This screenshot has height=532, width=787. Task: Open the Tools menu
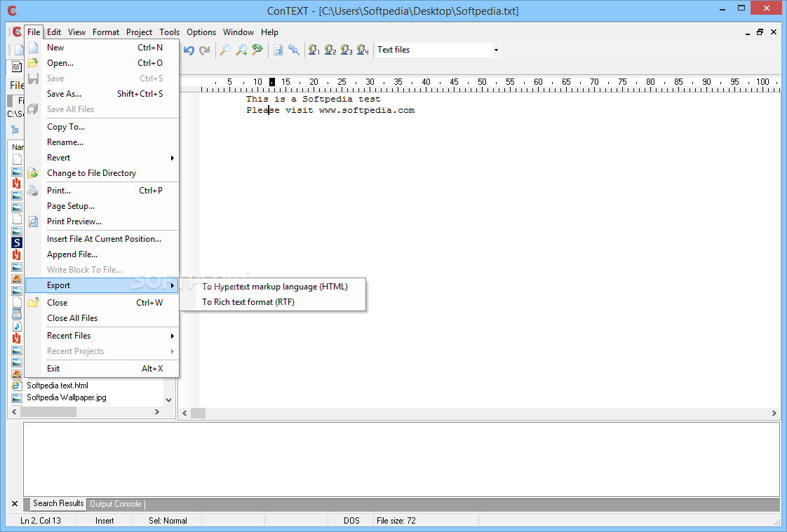click(170, 32)
